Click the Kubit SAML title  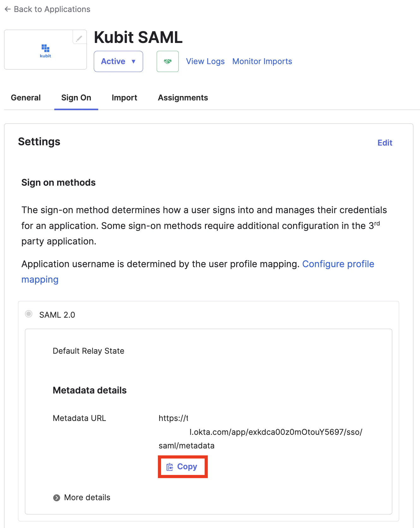coord(138,37)
